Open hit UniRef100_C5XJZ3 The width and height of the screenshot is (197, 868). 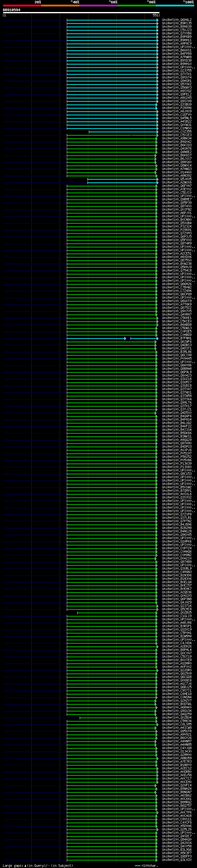click(x=176, y=30)
